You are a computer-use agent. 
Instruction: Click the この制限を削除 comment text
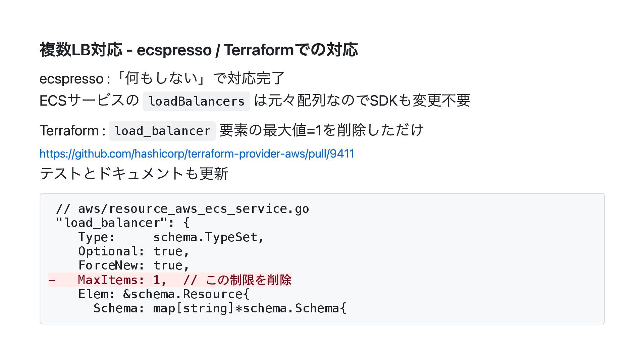tap(249, 280)
